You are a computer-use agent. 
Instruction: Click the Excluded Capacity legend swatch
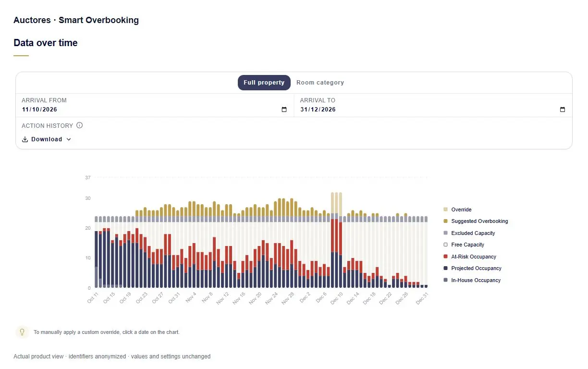[x=445, y=233]
